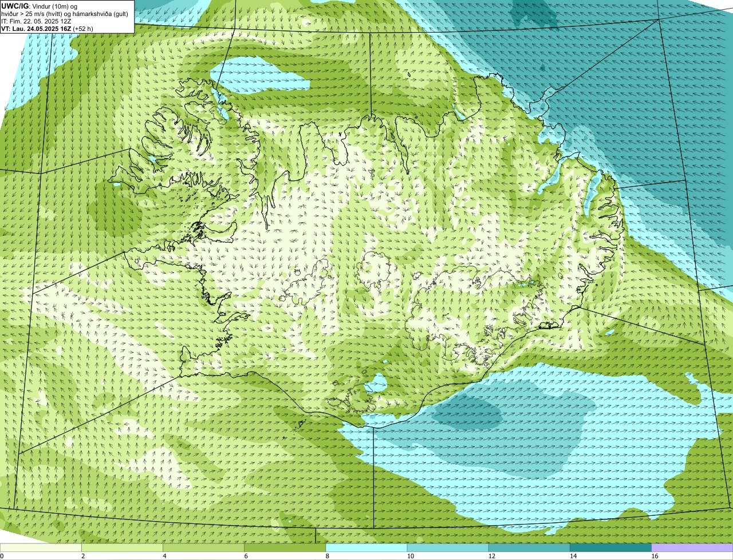Select the light yellow-green 2–4 legend swatch

click(123, 548)
